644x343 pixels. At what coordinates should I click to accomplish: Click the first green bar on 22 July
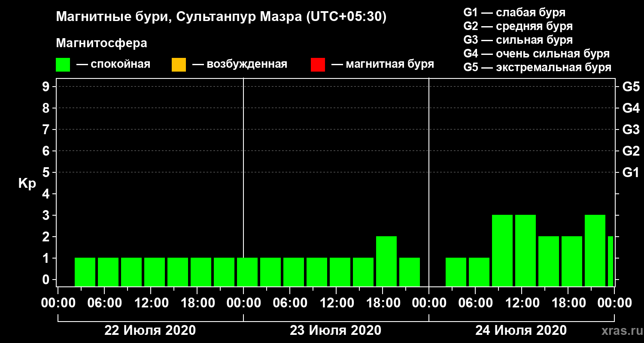click(x=85, y=272)
